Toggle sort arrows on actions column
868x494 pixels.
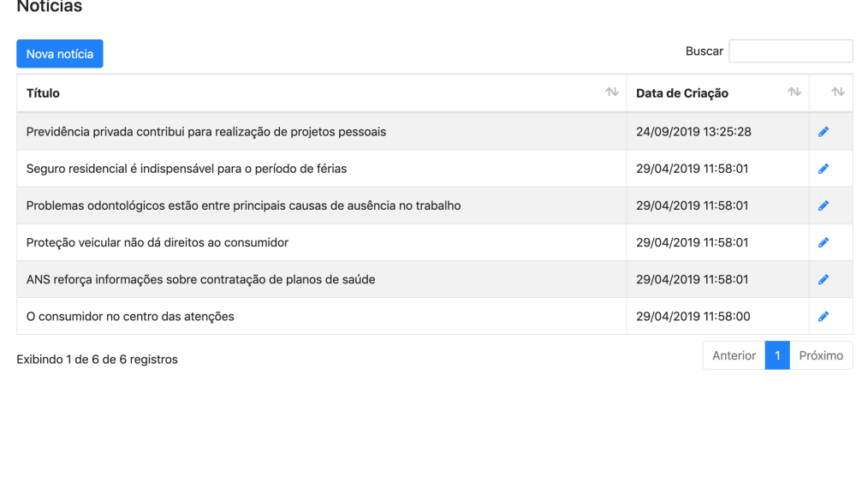click(838, 92)
